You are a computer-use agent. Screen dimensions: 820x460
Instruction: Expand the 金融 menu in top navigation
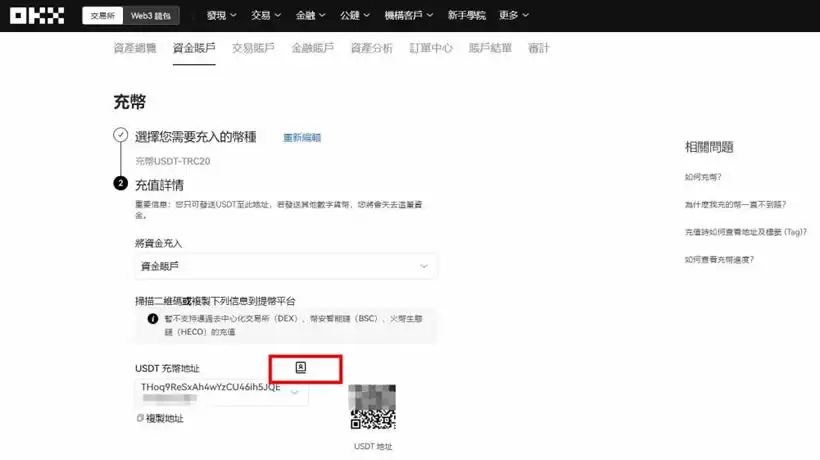tap(310, 16)
